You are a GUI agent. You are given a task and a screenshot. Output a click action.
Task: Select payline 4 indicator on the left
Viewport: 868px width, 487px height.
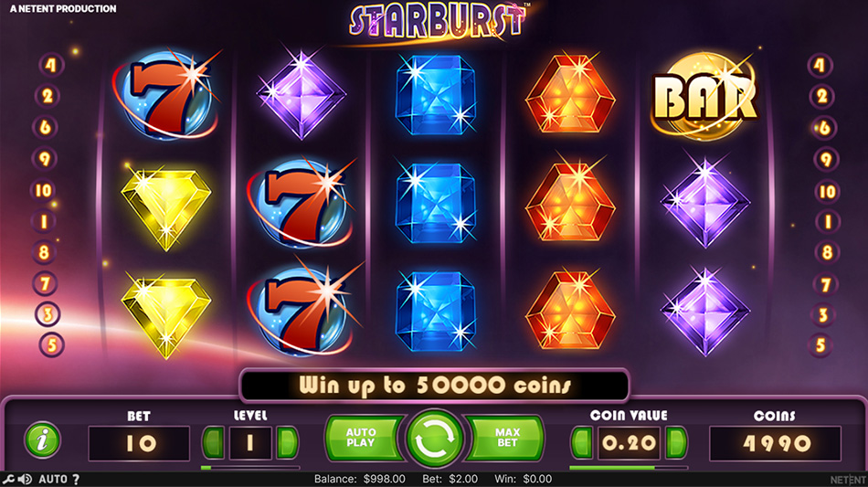pyautogui.click(x=51, y=65)
